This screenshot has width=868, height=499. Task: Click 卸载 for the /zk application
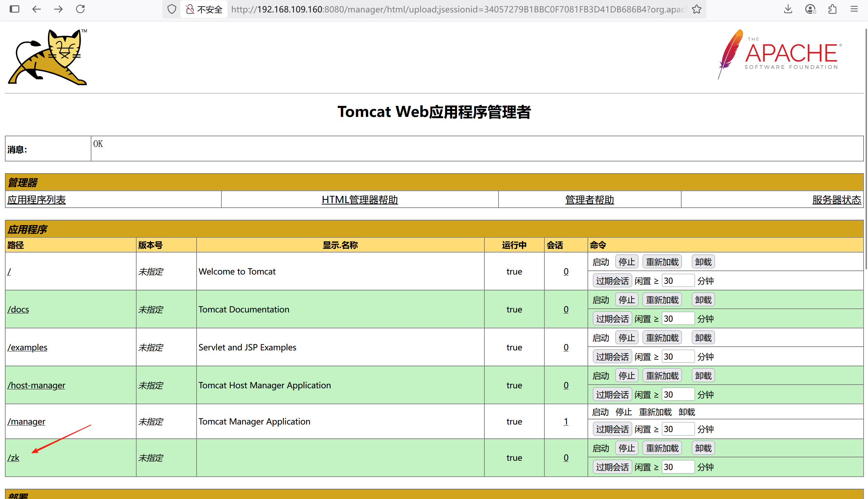(703, 448)
